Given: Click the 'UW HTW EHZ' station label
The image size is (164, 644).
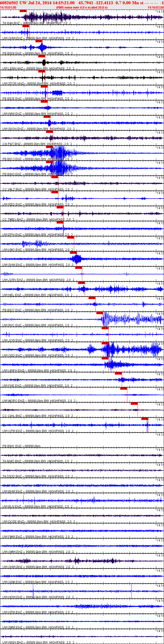Looking at the screenshot, I should pos(12,612).
